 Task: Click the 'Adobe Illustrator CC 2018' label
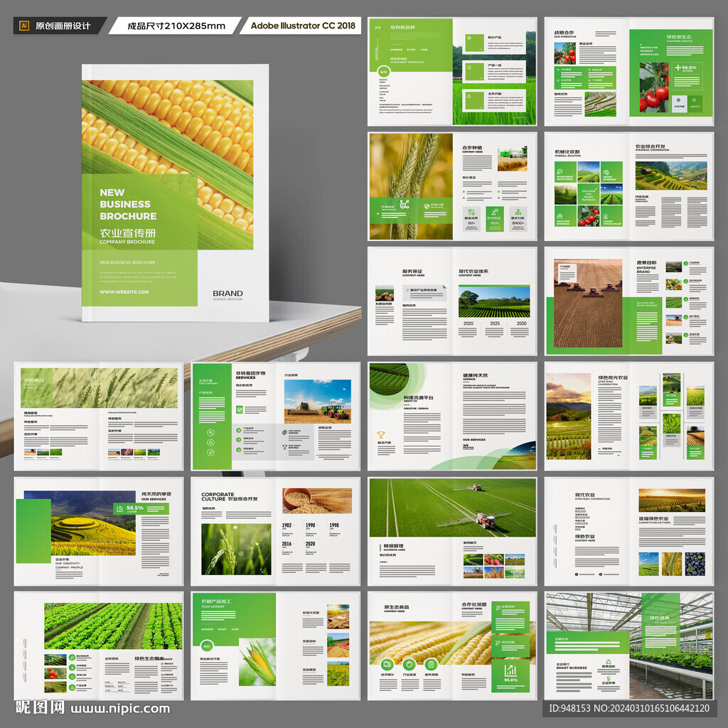(303, 26)
